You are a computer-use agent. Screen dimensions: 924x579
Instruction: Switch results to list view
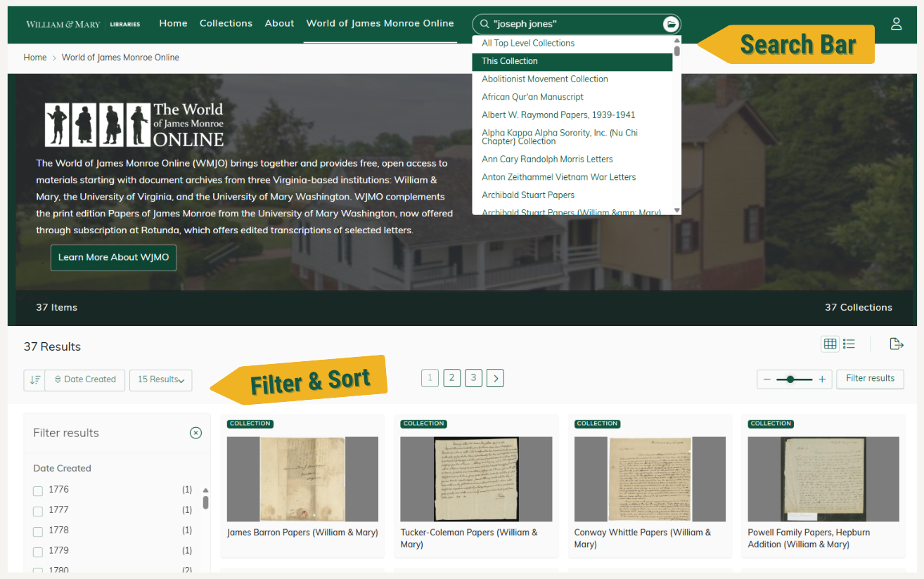point(849,344)
